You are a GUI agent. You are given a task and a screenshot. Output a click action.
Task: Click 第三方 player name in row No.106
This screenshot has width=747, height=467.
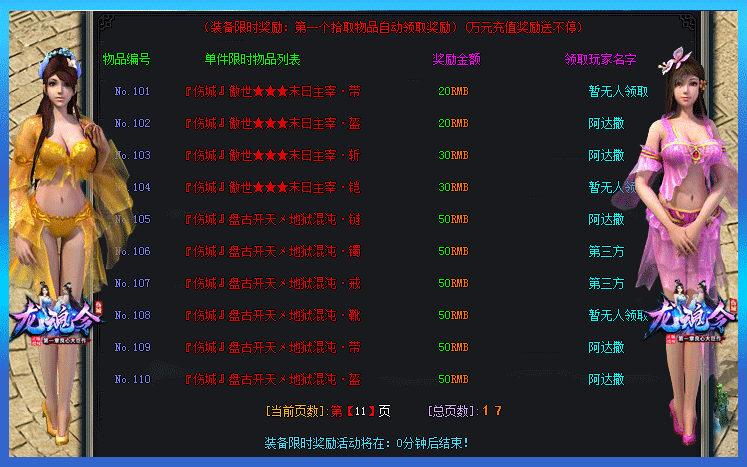pyautogui.click(x=606, y=251)
